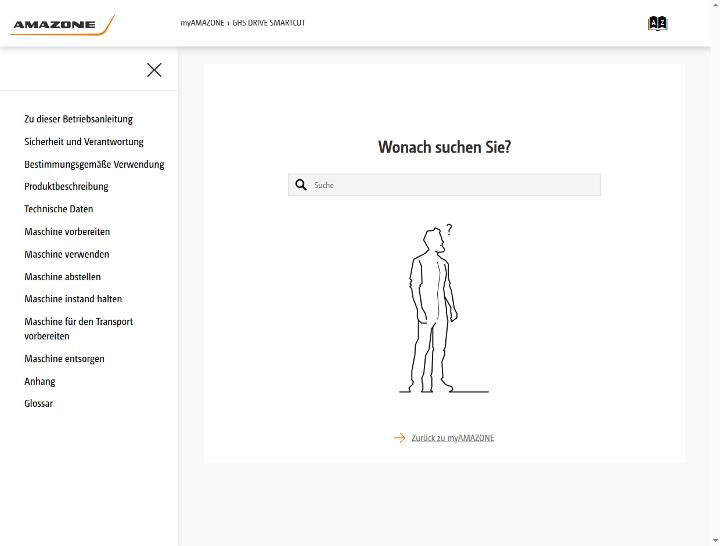Open the Glossar entry

click(39, 404)
